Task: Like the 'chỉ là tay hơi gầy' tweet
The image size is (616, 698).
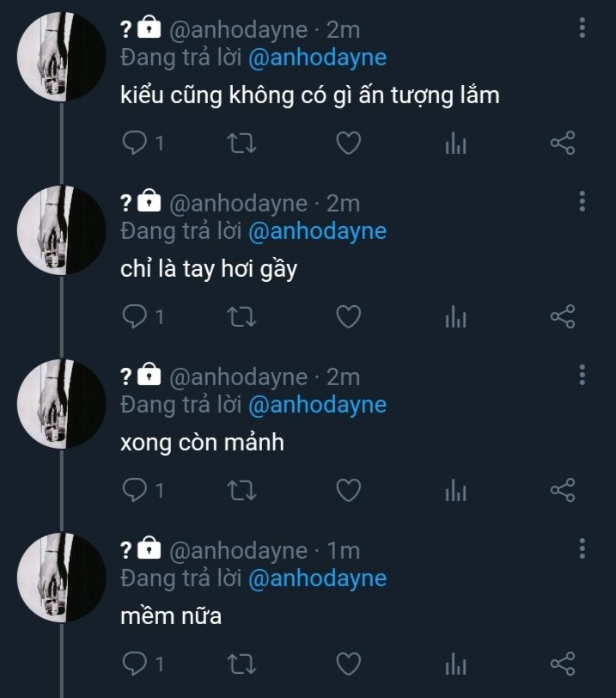Action: point(347,317)
